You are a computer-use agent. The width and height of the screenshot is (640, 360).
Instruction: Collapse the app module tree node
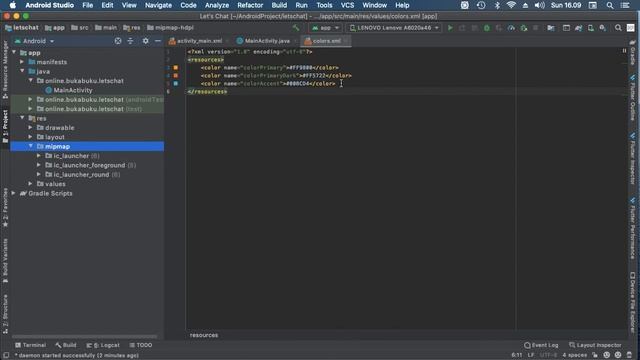point(14,53)
